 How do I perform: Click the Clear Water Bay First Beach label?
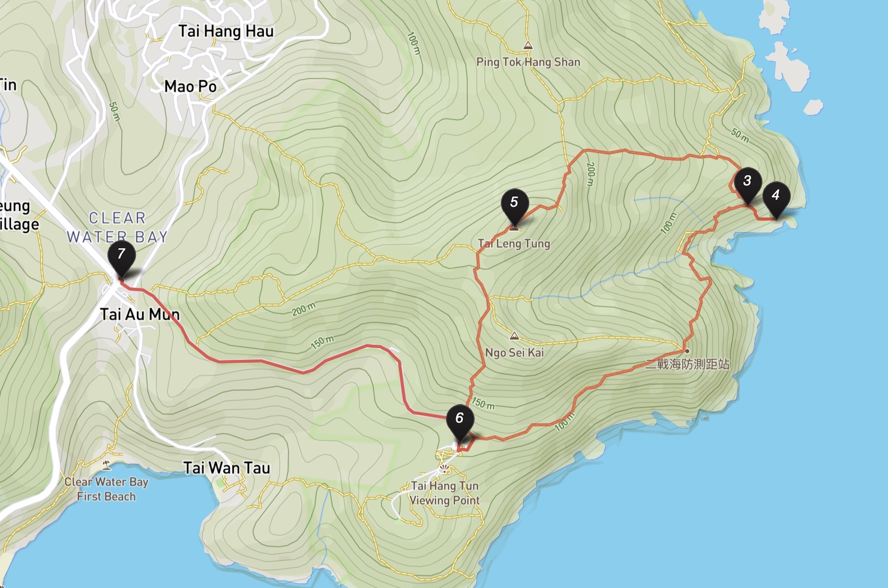click(x=107, y=489)
